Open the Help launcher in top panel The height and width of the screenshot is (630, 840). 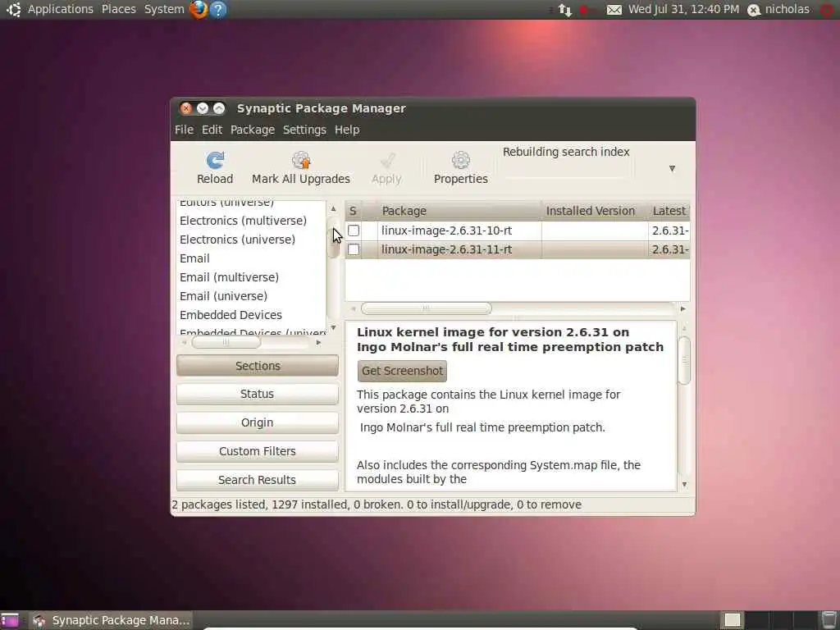[x=218, y=10]
